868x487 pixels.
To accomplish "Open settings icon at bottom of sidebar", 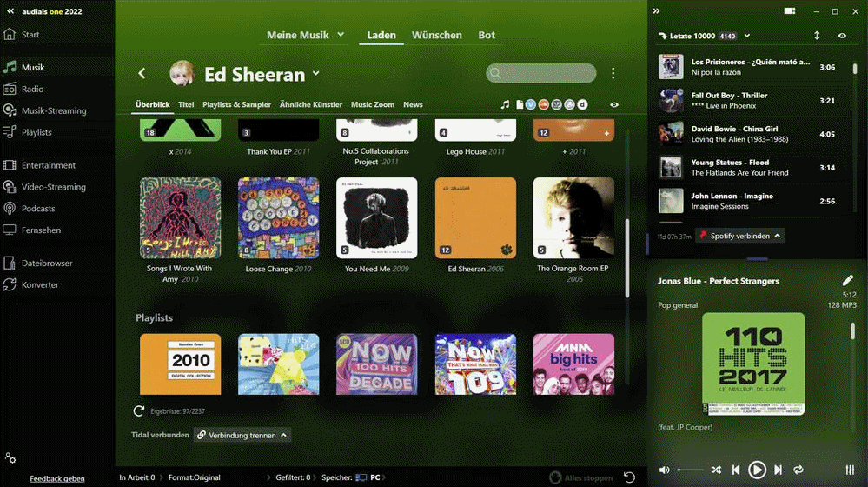I will pos(10,457).
